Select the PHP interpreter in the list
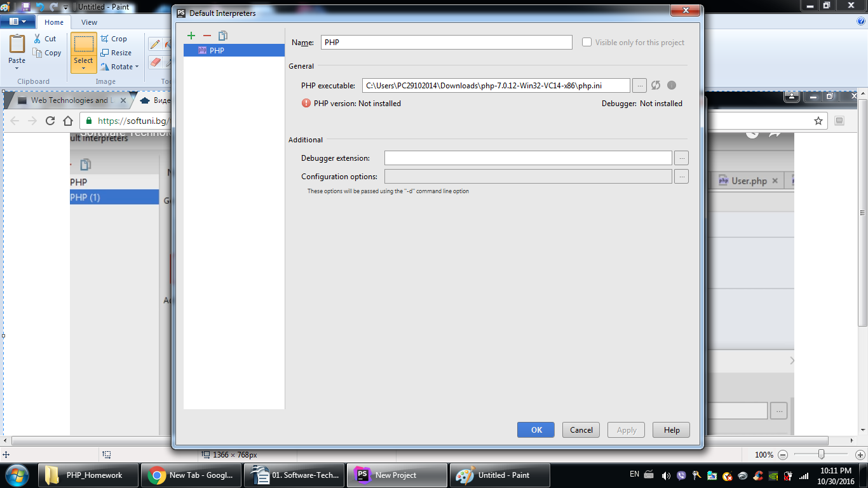Screen dimensions: 868x488 click(234, 50)
